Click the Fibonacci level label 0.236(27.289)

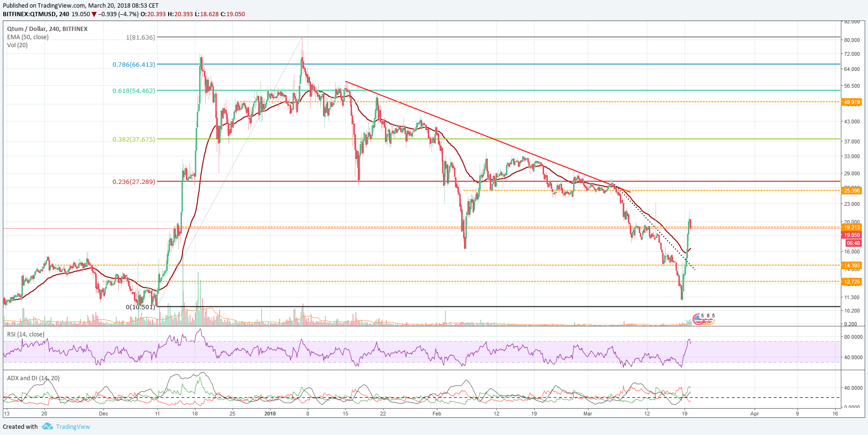click(134, 182)
